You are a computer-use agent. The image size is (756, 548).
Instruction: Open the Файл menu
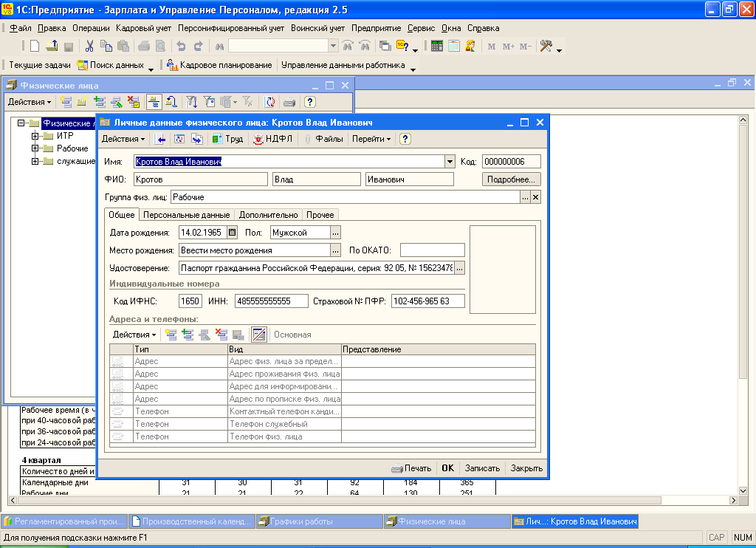[21, 28]
